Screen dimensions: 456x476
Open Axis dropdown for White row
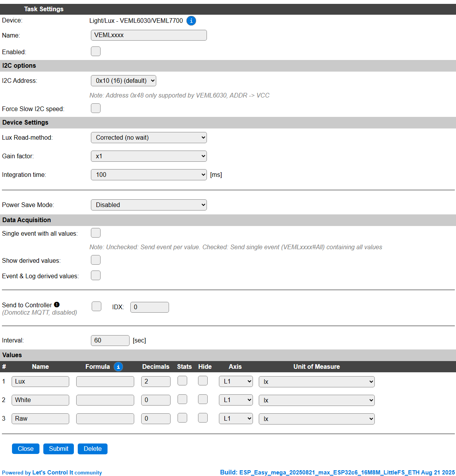pos(236,400)
